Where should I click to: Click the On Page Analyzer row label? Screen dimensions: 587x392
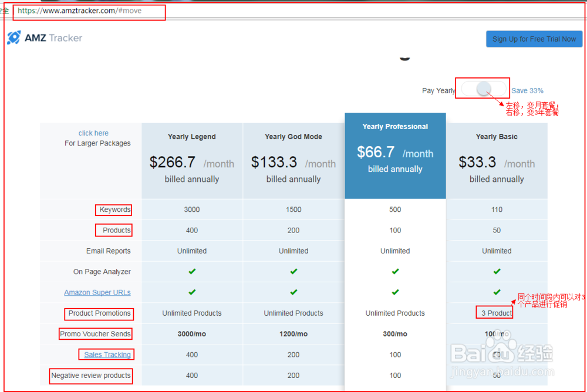coord(102,272)
